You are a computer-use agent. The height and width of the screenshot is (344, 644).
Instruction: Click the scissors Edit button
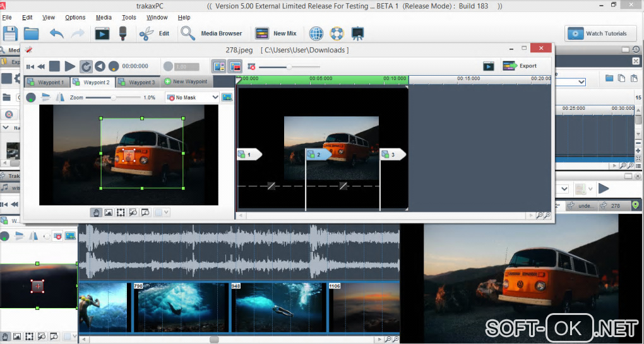click(x=155, y=33)
